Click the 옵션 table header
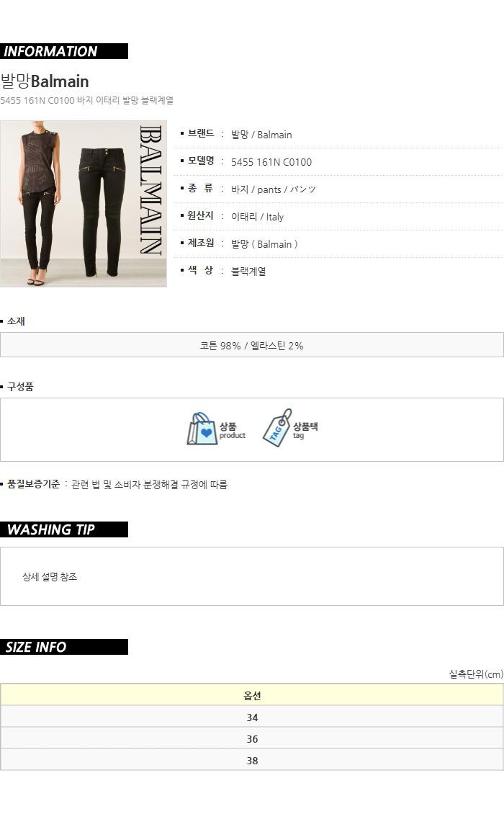The height and width of the screenshot is (832, 504). tap(252, 695)
